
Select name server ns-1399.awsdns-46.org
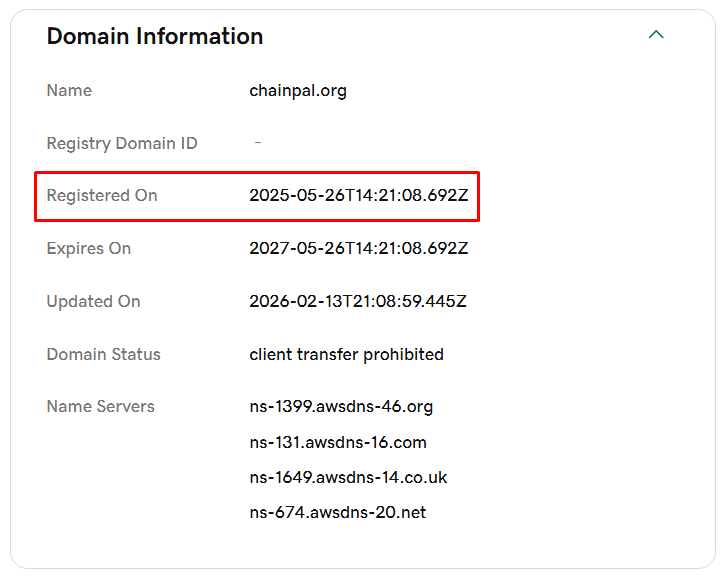pyautogui.click(x=341, y=407)
